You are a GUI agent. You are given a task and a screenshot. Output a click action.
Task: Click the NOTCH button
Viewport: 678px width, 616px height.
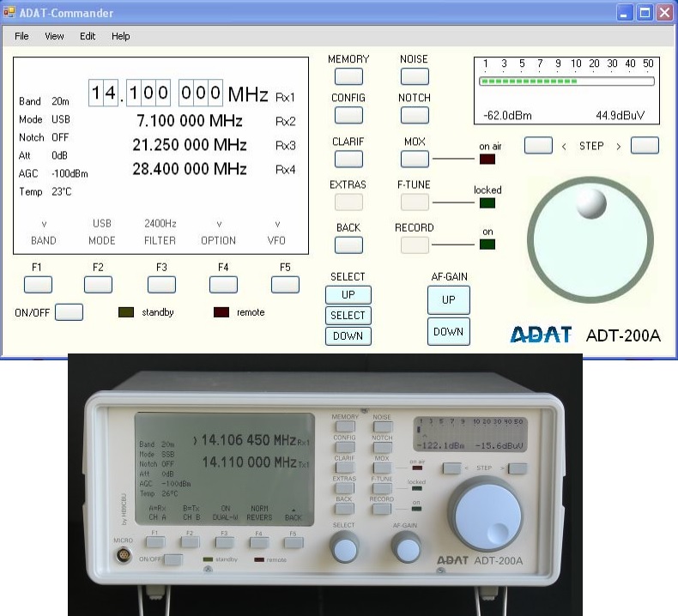click(415, 116)
